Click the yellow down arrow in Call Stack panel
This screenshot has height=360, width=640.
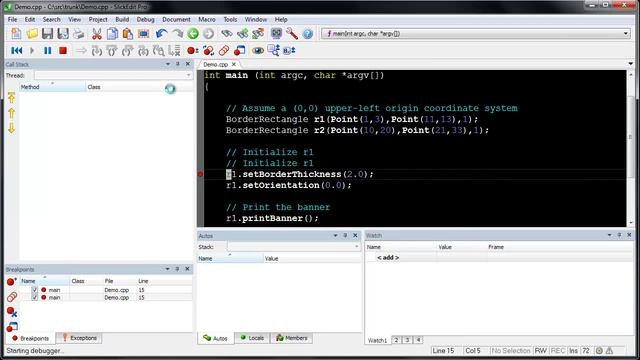[x=11, y=128]
